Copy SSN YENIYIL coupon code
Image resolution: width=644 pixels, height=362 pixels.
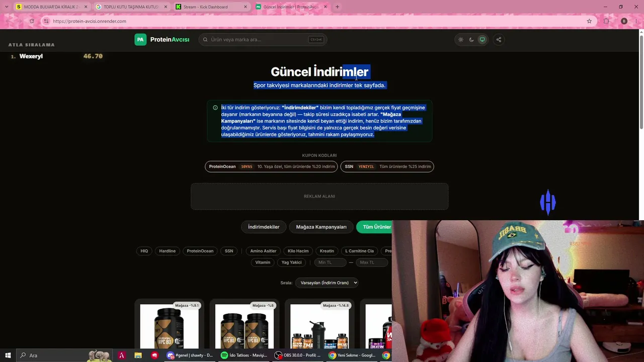(x=387, y=166)
